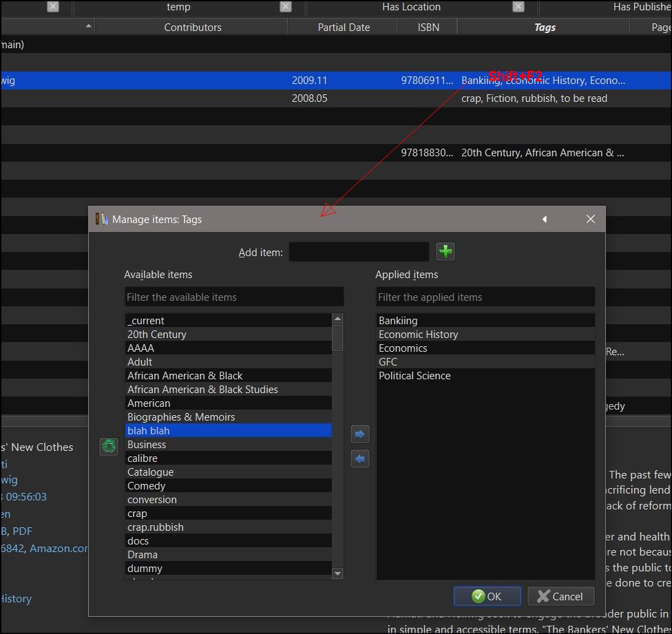672x634 pixels.
Task: Sort by Partial Date column header
Action: coord(343,28)
